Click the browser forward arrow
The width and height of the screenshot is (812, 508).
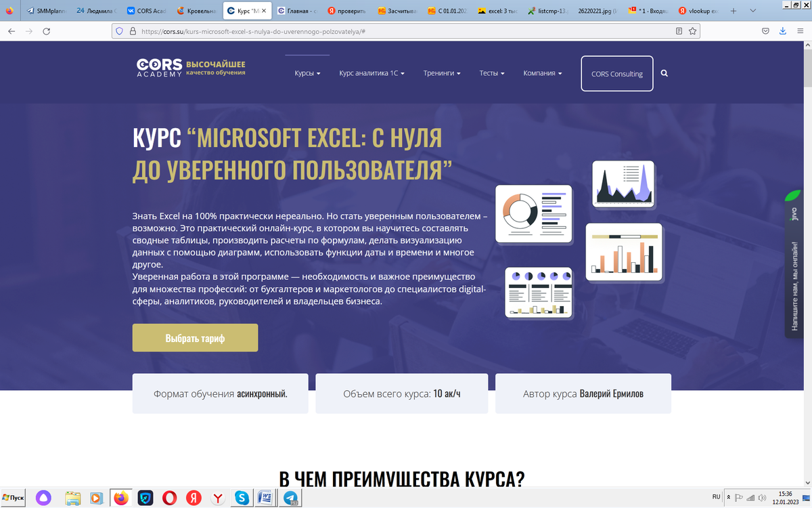29,31
